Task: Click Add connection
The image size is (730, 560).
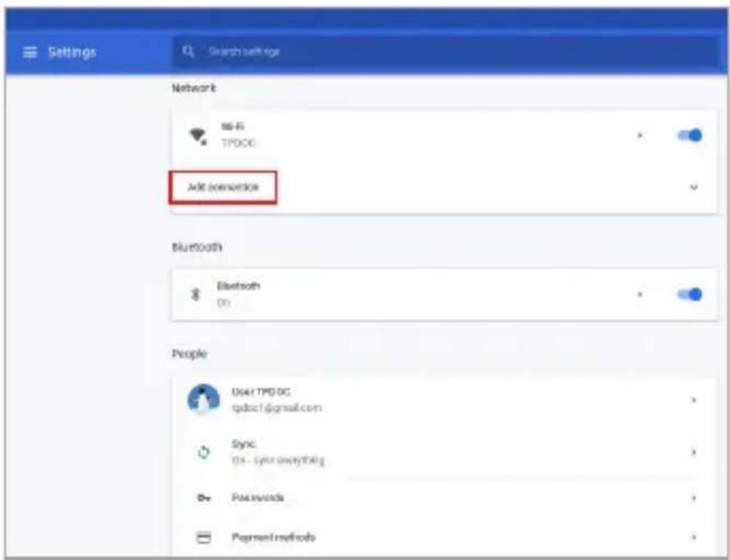Action: tap(223, 187)
